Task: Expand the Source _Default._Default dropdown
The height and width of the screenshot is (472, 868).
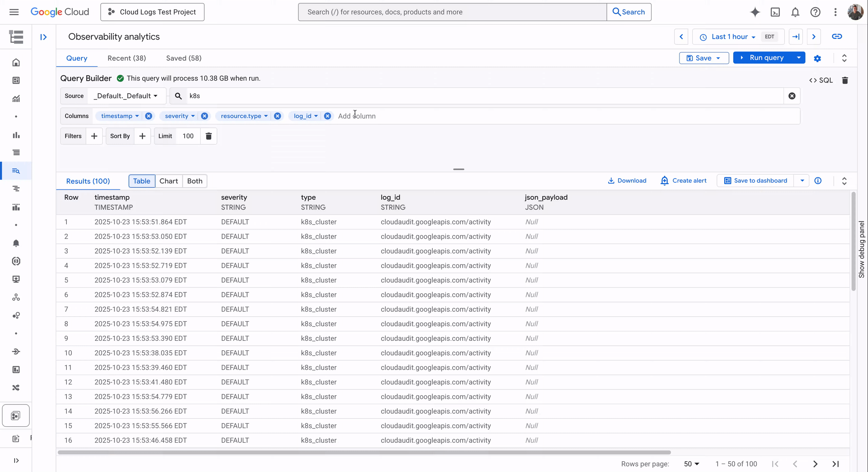Action: pos(126,96)
